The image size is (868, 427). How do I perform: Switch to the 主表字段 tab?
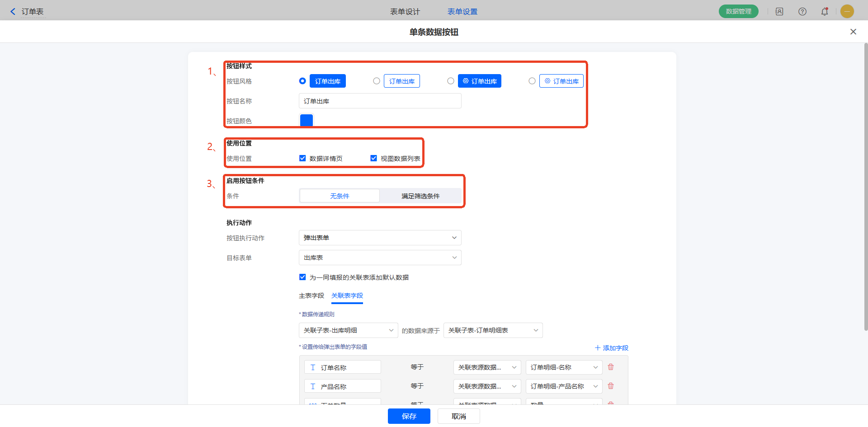[311, 296]
